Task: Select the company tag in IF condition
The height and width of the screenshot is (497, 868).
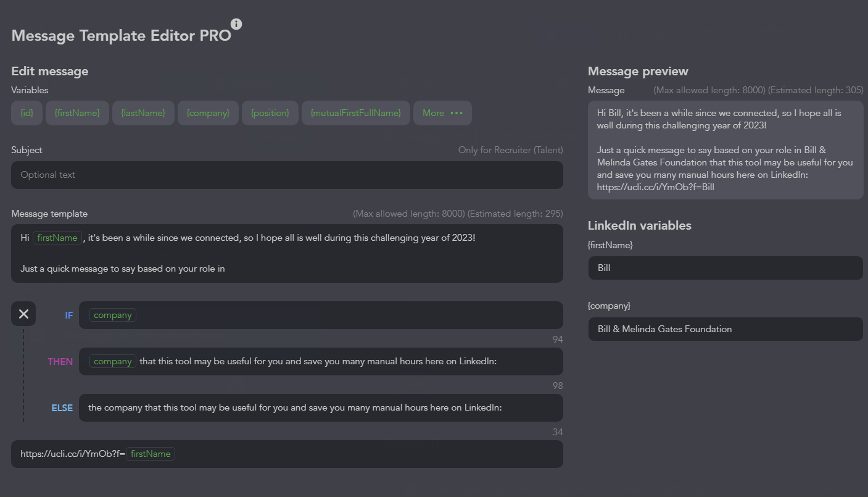Action: 113,315
